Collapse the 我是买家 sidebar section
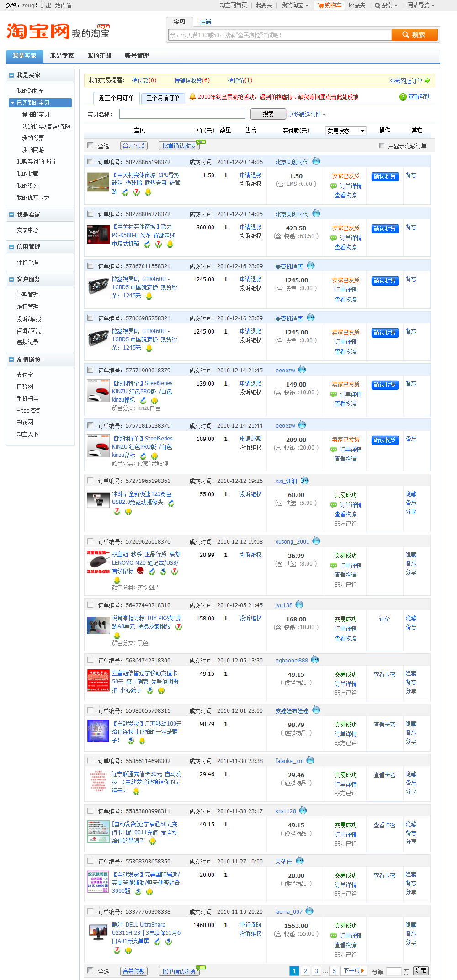The width and height of the screenshot is (457, 980). point(11,75)
